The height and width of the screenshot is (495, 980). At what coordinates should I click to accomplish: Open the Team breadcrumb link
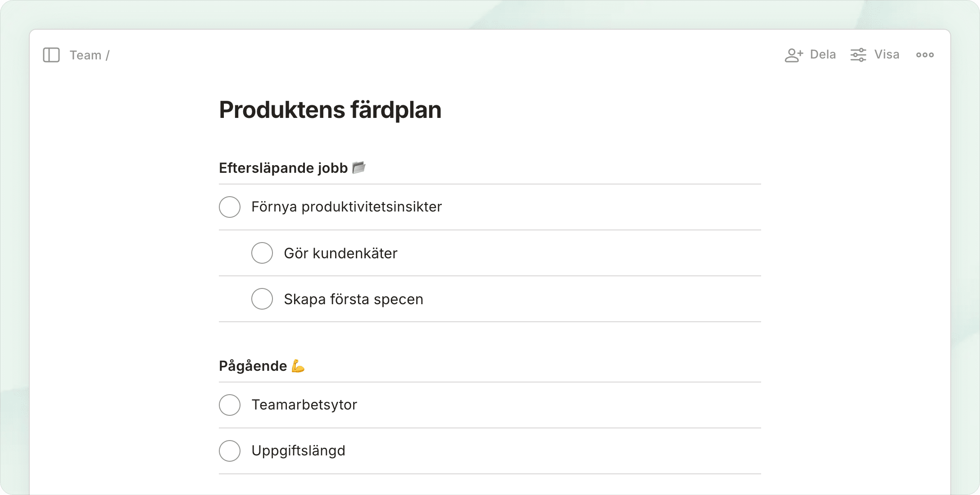pyautogui.click(x=85, y=55)
